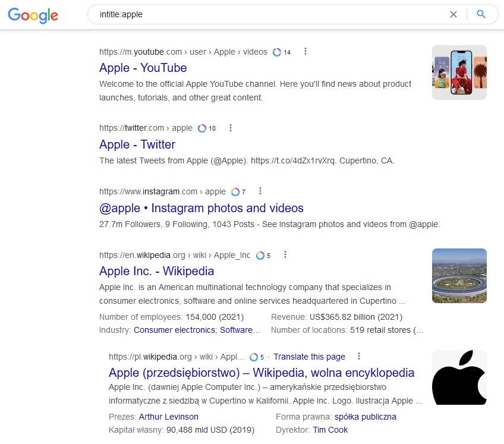Viewport: 504px width, 444px height.
Task: Run search with the magnifier icon
Action: (x=481, y=14)
